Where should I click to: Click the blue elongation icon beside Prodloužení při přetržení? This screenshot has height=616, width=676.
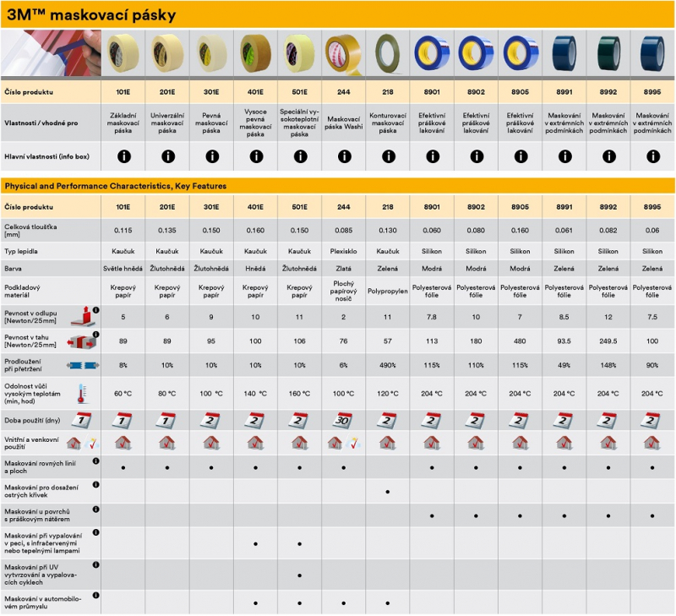(83, 366)
